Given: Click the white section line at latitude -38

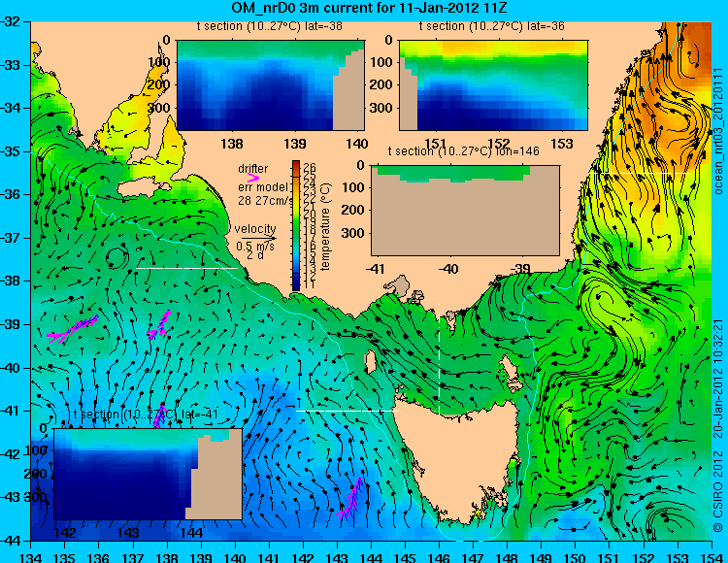Looking at the screenshot, I should tap(187, 268).
